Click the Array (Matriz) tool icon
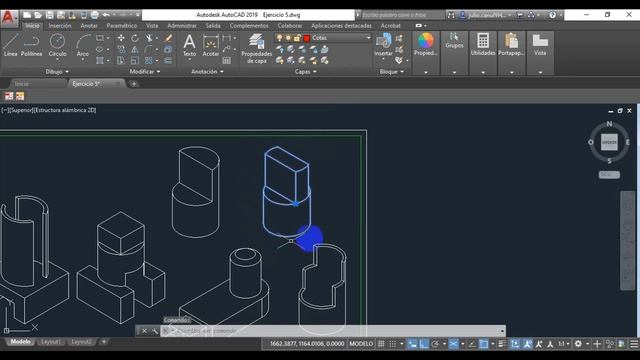 coord(149,60)
